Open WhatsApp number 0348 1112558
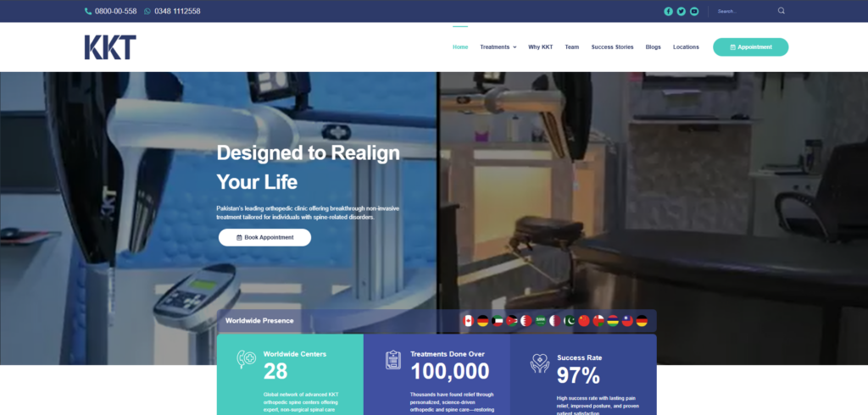 [178, 11]
